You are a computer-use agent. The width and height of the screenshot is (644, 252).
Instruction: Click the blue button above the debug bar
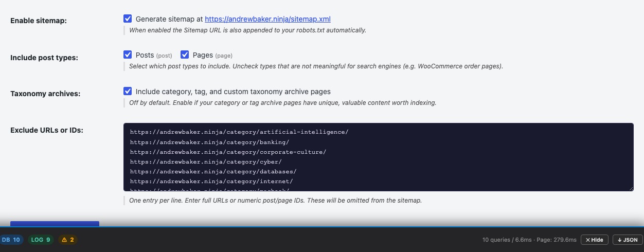click(55, 224)
